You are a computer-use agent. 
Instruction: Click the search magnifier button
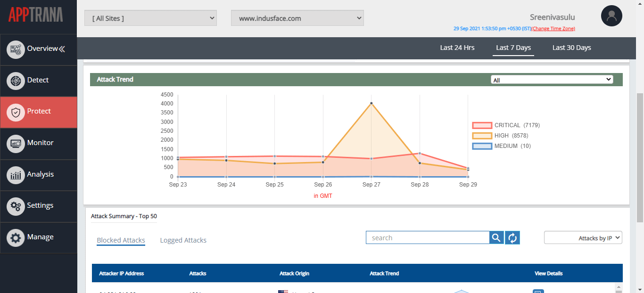point(496,238)
